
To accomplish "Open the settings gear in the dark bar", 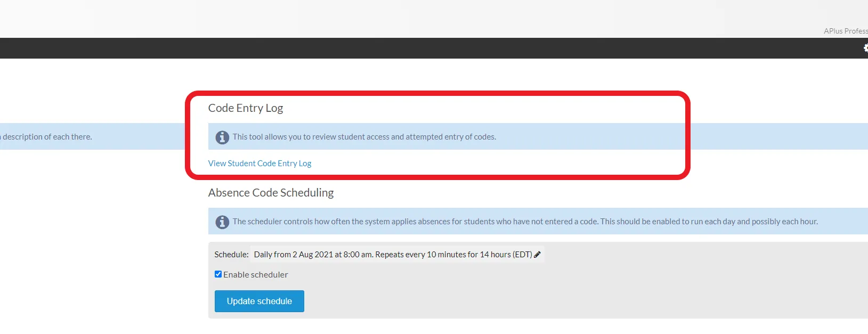I will coord(865,48).
